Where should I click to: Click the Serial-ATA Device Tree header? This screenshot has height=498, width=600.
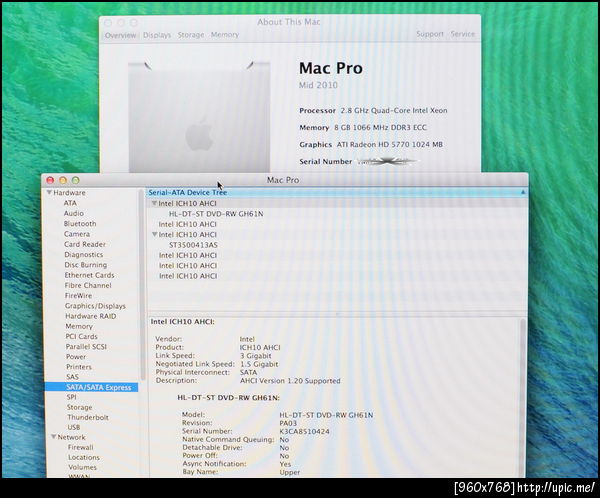click(188, 193)
